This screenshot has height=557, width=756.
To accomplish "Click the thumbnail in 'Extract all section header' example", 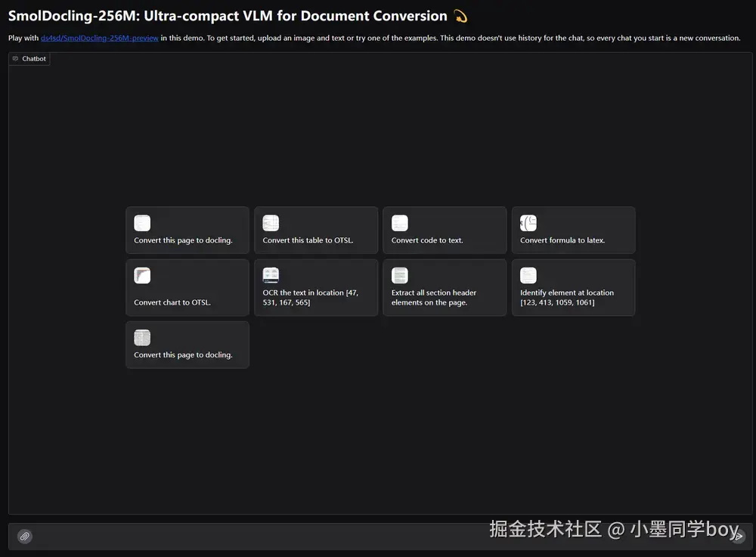I will (x=400, y=276).
